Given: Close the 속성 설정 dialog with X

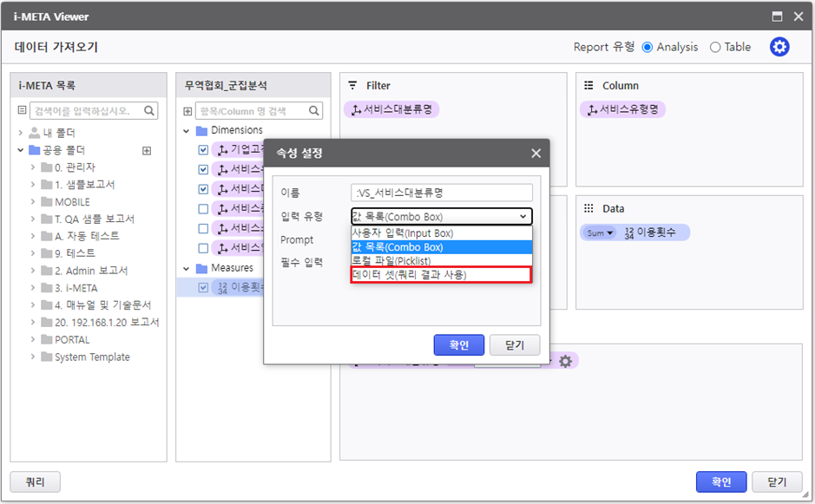Looking at the screenshot, I should tap(536, 154).
